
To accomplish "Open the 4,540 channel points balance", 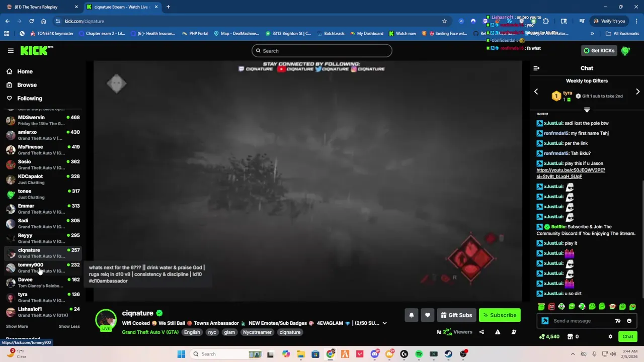I will pos(549,337).
